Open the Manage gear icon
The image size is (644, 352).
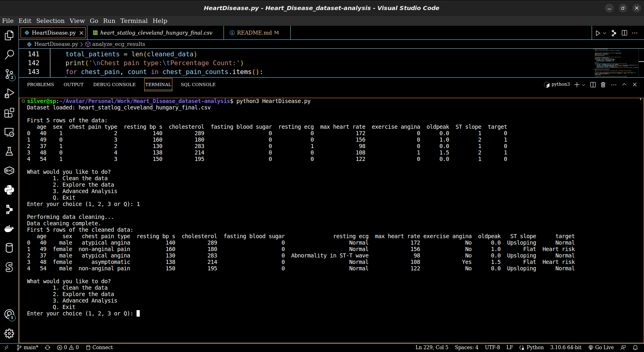9,333
